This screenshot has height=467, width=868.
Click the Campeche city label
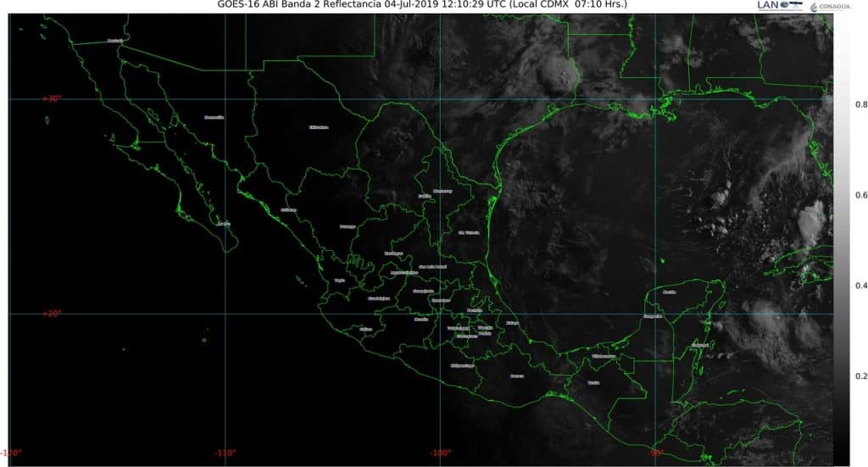653,316
